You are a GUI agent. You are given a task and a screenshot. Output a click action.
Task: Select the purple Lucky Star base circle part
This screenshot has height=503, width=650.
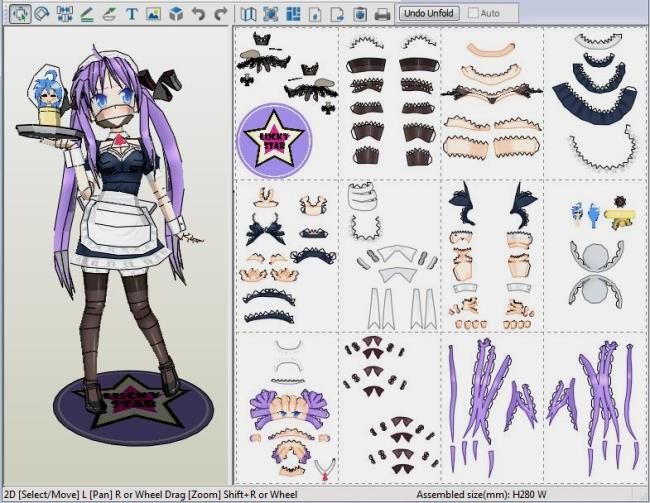(x=274, y=141)
